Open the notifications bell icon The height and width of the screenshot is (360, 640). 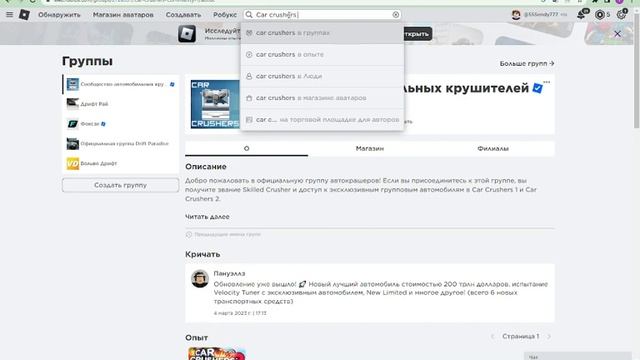[581, 15]
